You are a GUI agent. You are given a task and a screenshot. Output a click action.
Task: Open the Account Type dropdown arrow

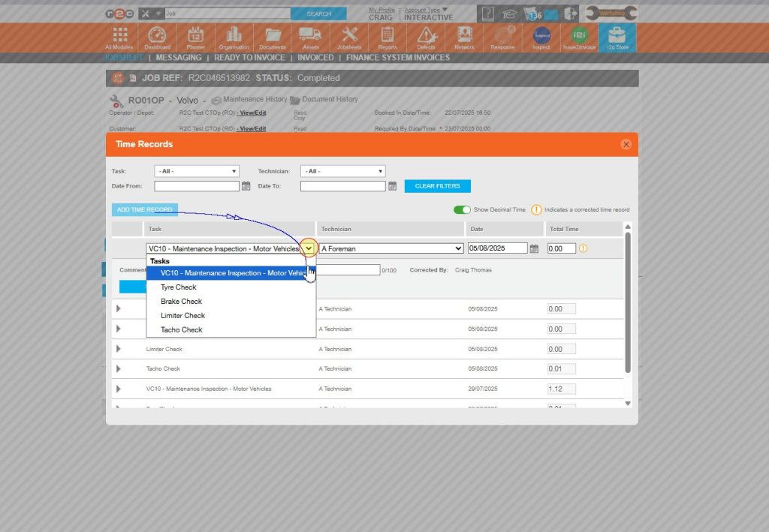coord(445,9)
